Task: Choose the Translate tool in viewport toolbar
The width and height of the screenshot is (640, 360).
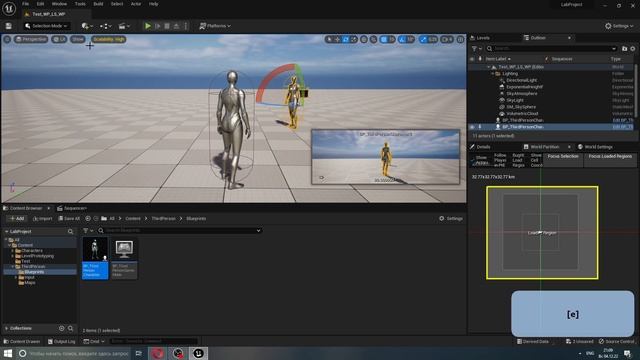Action: (338, 39)
